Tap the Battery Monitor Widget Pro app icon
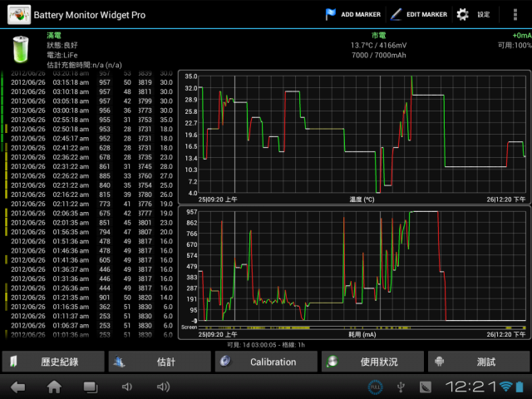Image resolution: width=532 pixels, height=399 pixels. tap(19, 15)
